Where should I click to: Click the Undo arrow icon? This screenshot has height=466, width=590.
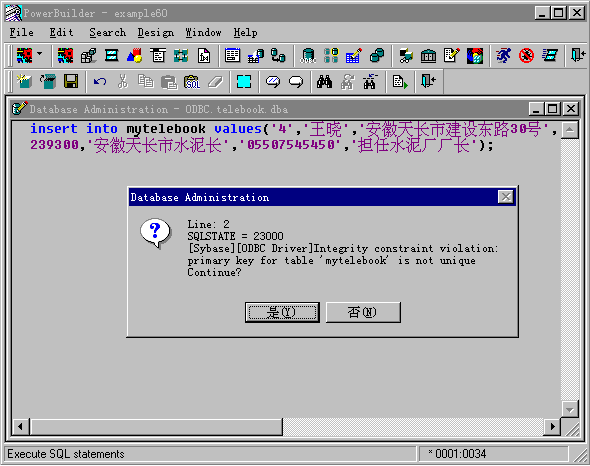pos(100,81)
